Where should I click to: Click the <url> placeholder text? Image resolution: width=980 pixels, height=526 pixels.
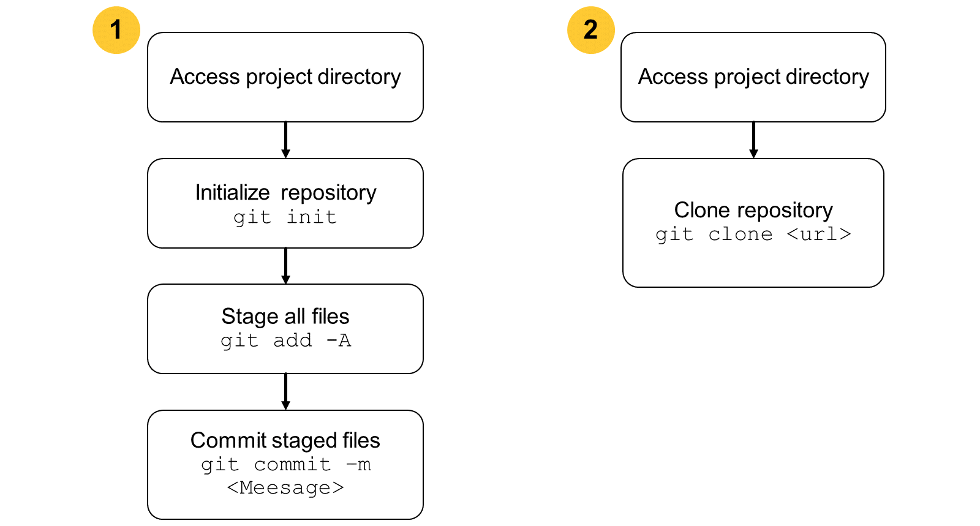click(819, 234)
